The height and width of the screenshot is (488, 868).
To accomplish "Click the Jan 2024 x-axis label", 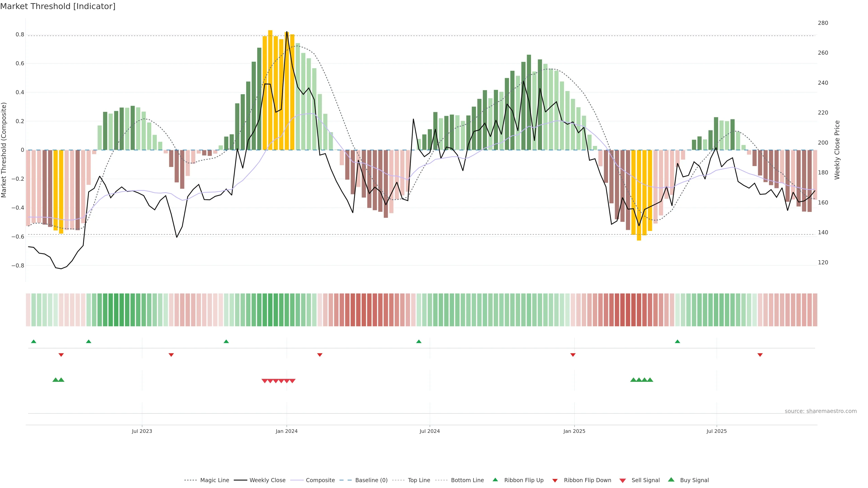I will pyautogui.click(x=286, y=431).
